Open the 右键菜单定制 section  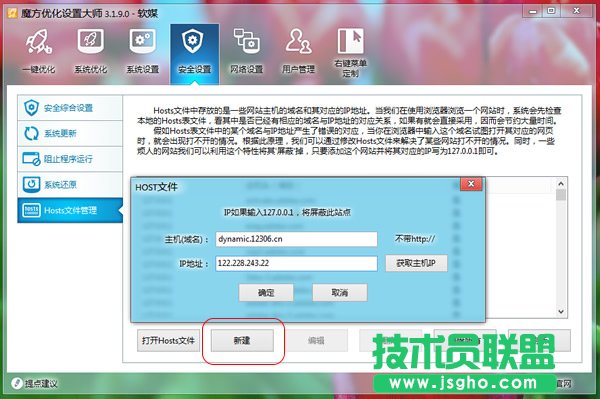pos(350,52)
